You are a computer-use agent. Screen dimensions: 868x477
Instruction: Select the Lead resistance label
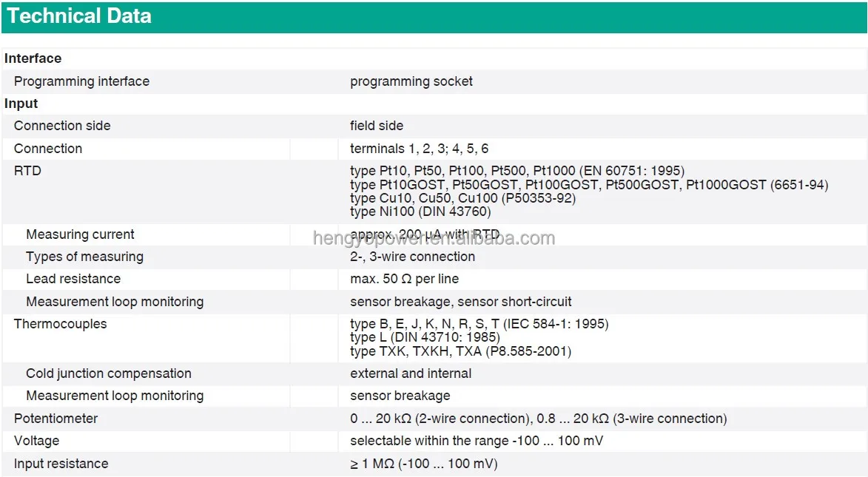click(x=73, y=279)
